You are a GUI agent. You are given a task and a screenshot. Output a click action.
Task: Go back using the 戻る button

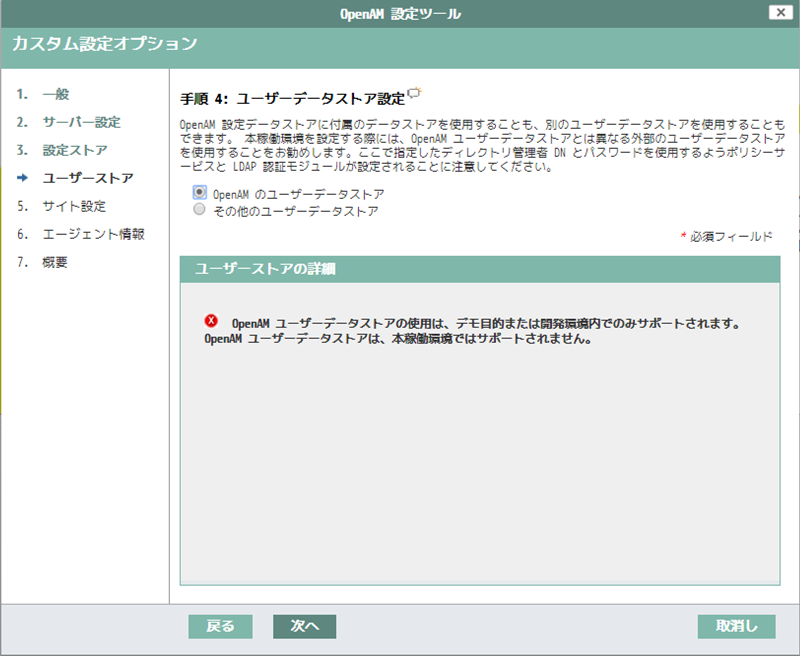click(x=220, y=625)
